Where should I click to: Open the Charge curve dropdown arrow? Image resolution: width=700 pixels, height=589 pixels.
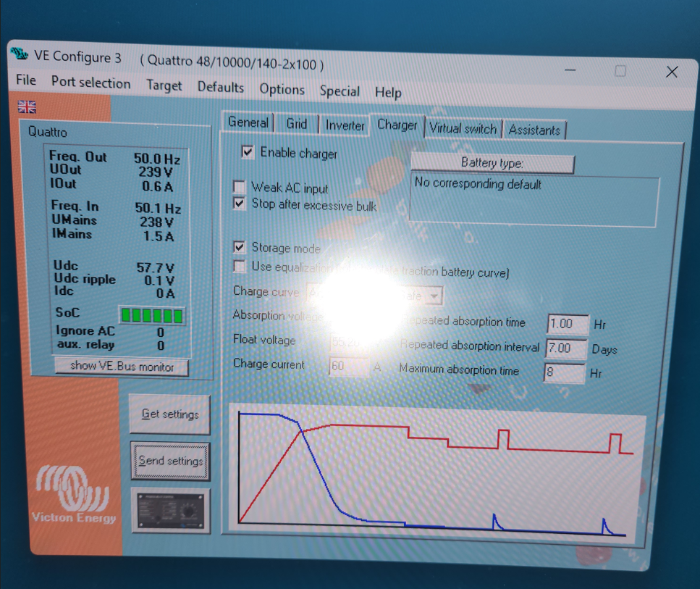point(434,296)
